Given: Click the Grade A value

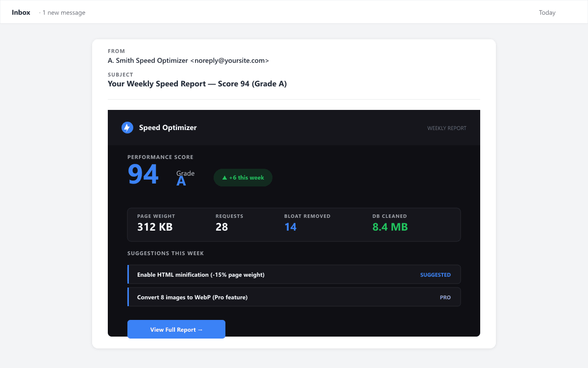Looking at the screenshot, I should tap(181, 181).
